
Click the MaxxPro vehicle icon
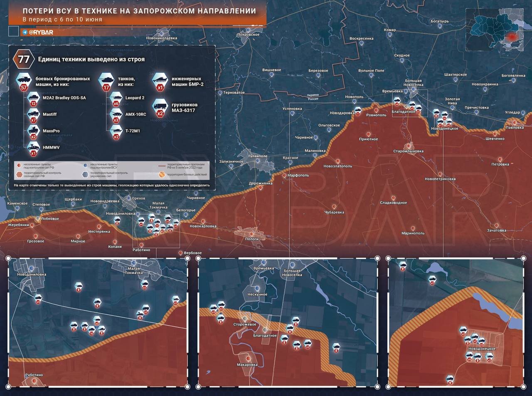[33, 131]
